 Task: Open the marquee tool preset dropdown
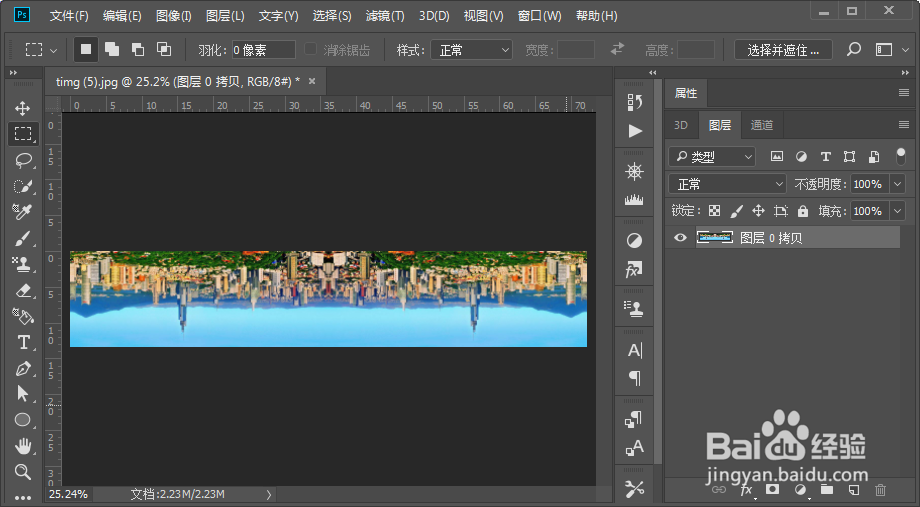click(x=54, y=50)
